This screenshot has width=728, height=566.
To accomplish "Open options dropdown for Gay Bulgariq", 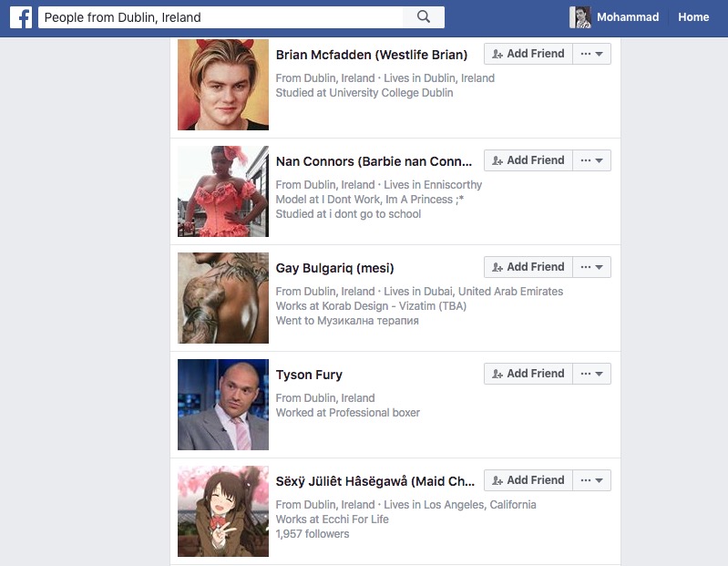I will [x=592, y=267].
